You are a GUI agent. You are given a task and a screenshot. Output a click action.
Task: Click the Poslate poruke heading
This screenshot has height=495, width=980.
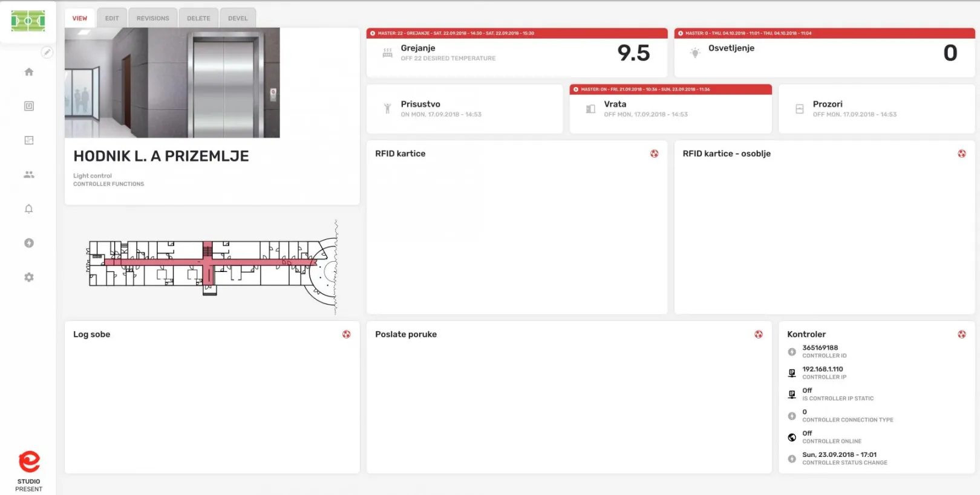406,334
